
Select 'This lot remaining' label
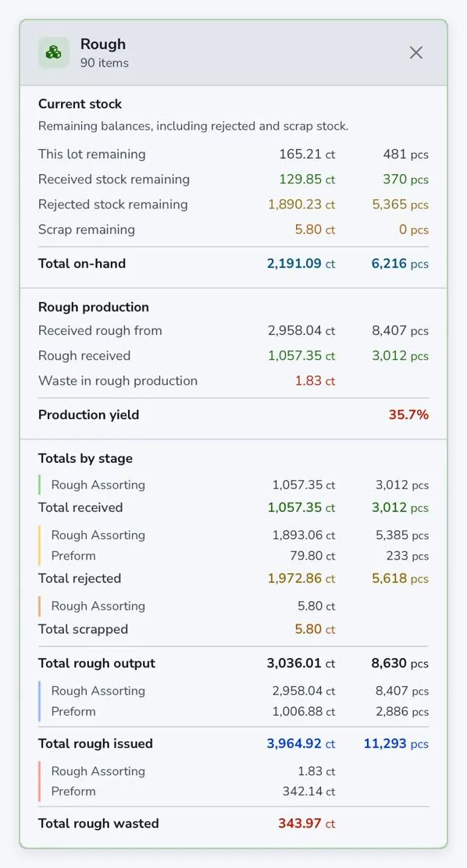tap(92, 154)
